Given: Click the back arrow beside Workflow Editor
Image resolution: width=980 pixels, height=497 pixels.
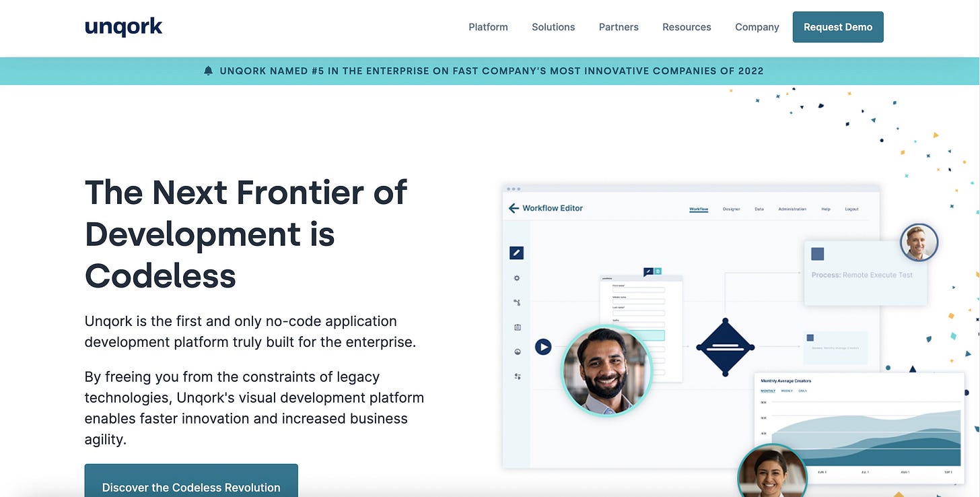Looking at the screenshot, I should (514, 208).
